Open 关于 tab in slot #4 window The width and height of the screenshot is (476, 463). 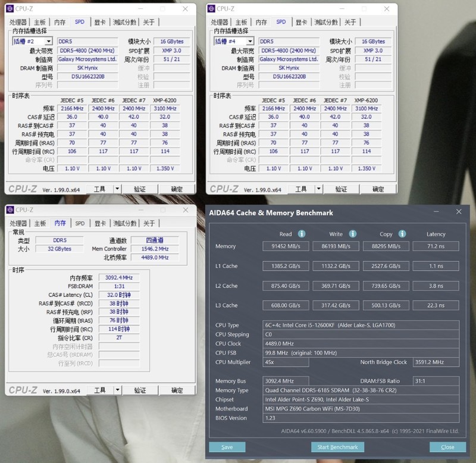350,22
